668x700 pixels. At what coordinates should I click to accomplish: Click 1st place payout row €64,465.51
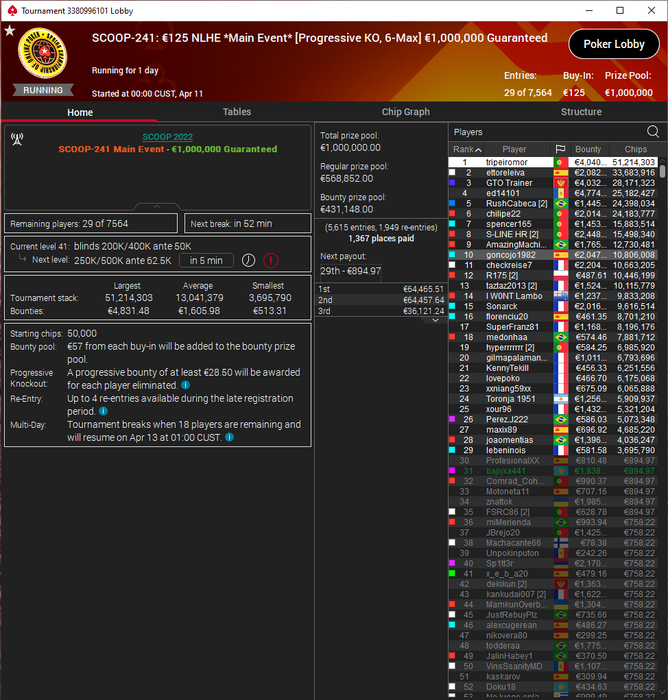click(381, 289)
